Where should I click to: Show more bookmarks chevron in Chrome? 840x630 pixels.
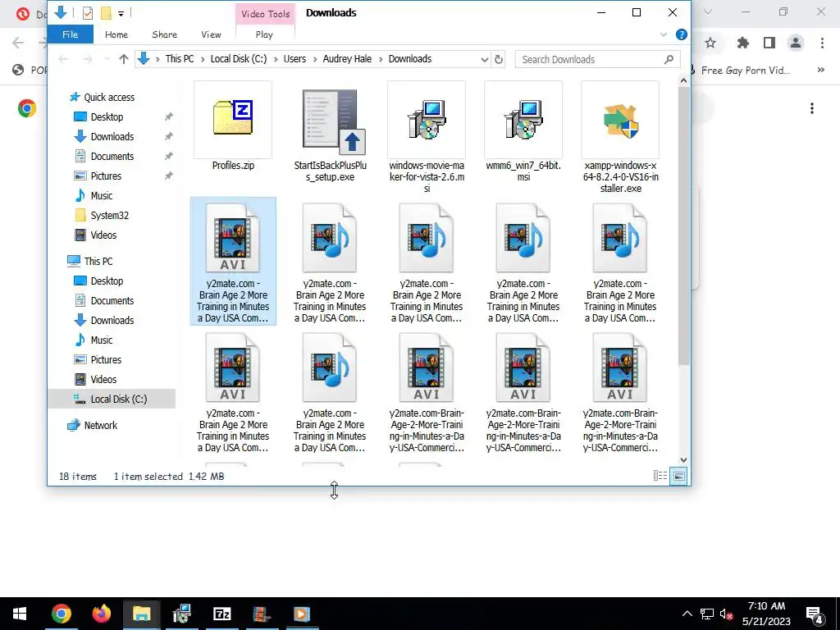tap(820, 71)
